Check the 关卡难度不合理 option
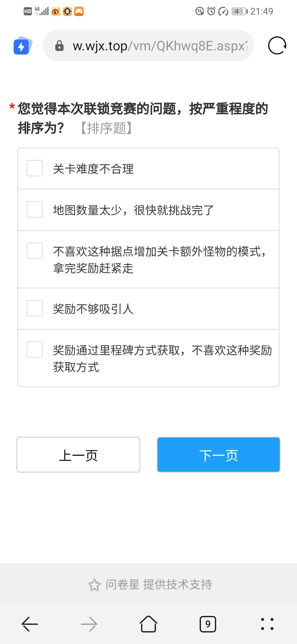 coord(35,168)
